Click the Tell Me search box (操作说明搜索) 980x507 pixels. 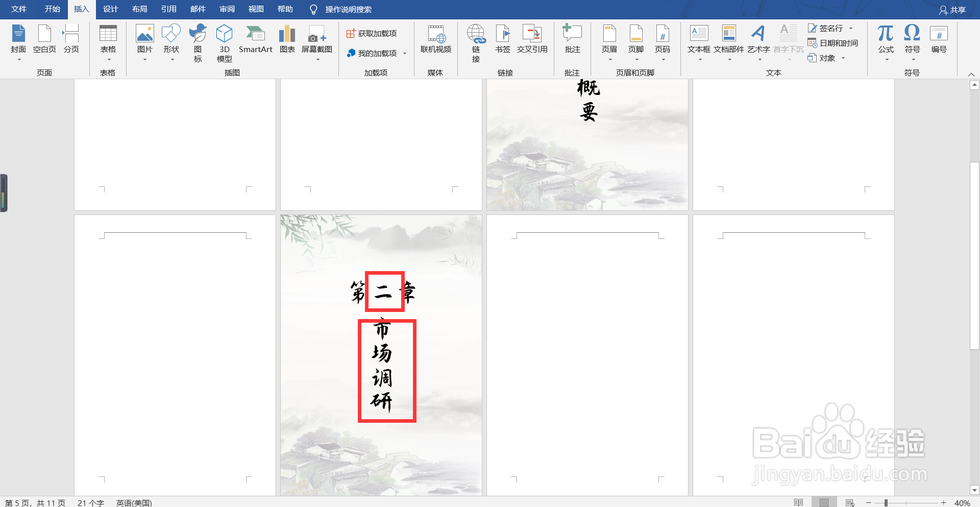coord(348,10)
